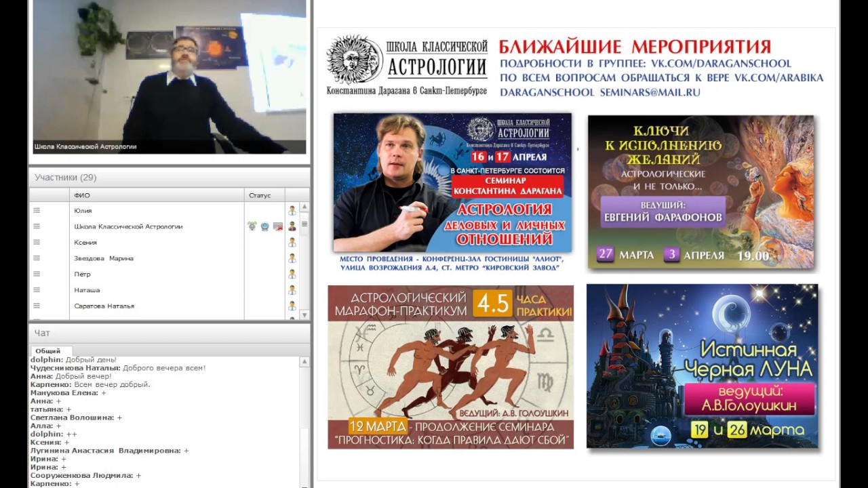Click the chat line from Лугинина Анастасия Владимировна
This screenshot has width=868, height=488.
(x=110, y=451)
